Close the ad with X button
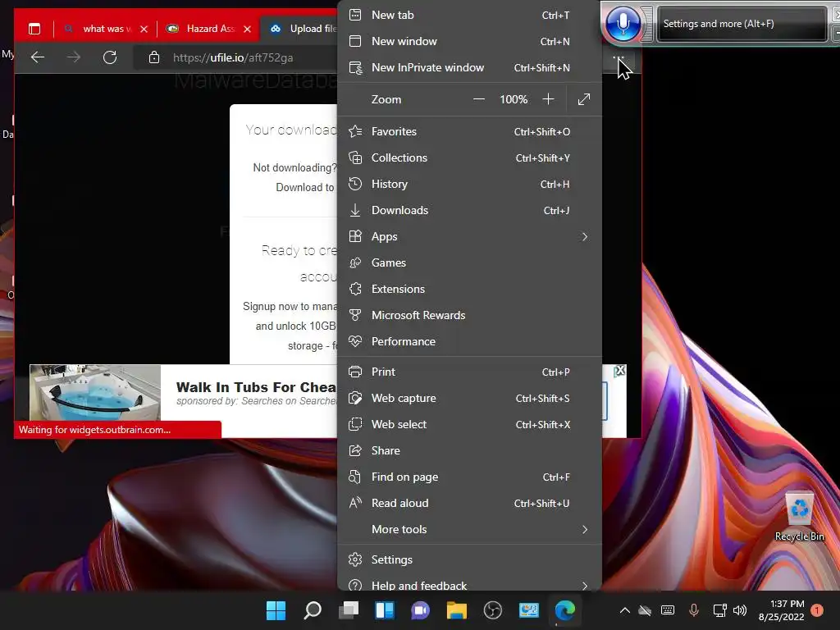840x630 pixels. tap(620, 370)
